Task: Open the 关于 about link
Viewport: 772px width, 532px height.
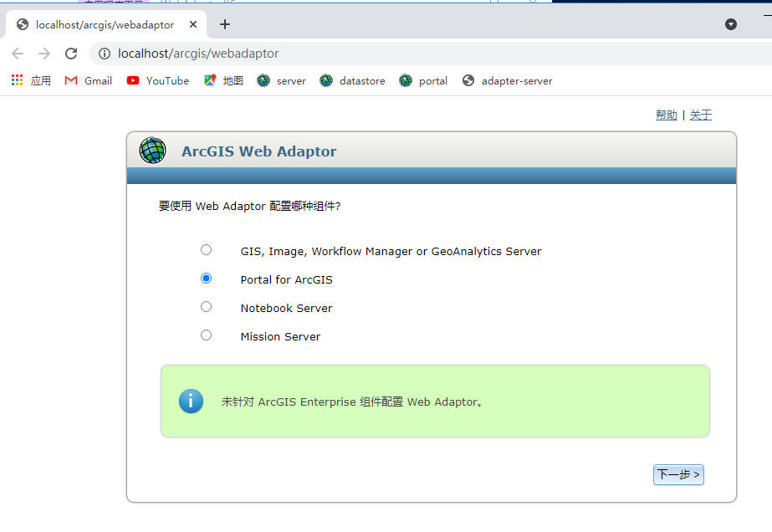Action: (x=701, y=115)
